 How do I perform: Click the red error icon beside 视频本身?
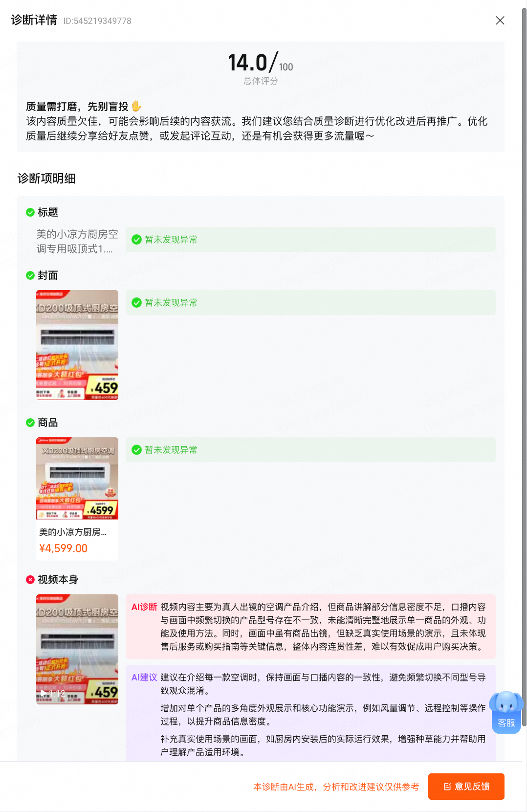click(x=30, y=580)
